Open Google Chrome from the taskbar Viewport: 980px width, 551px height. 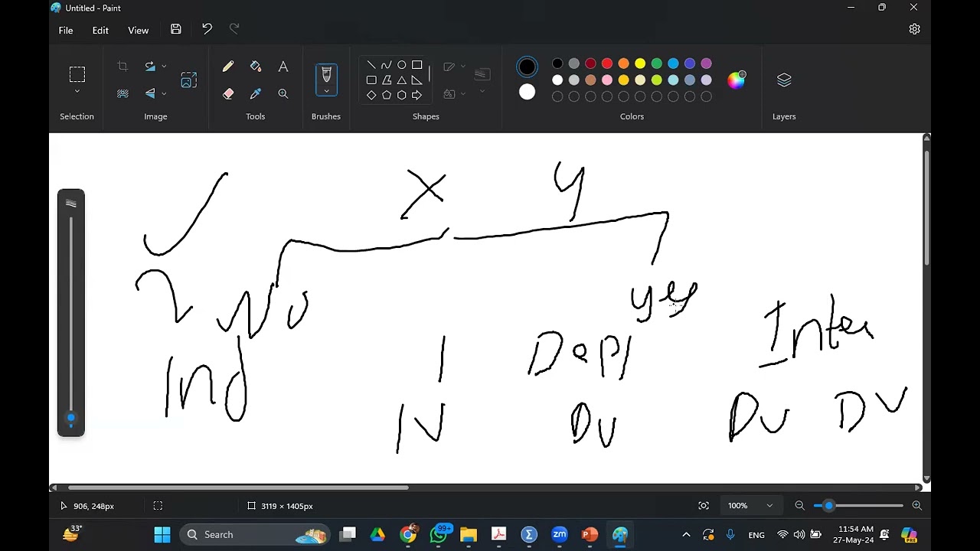[408, 535]
